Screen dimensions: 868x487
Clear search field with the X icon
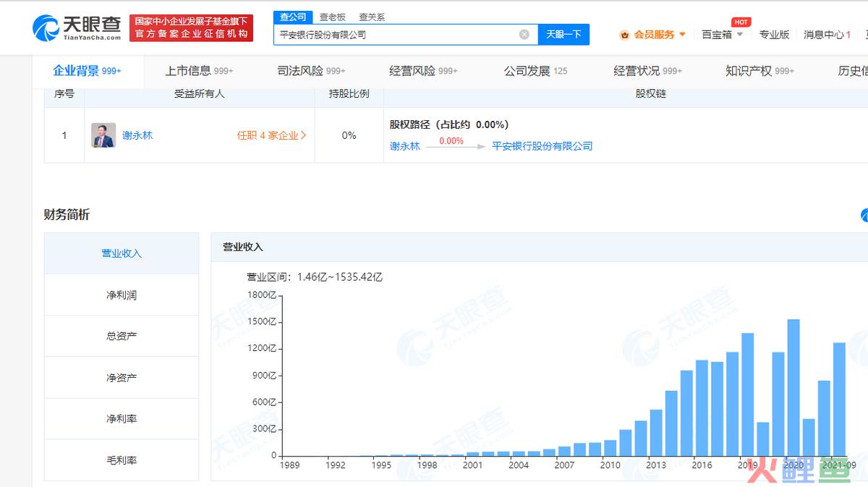524,34
